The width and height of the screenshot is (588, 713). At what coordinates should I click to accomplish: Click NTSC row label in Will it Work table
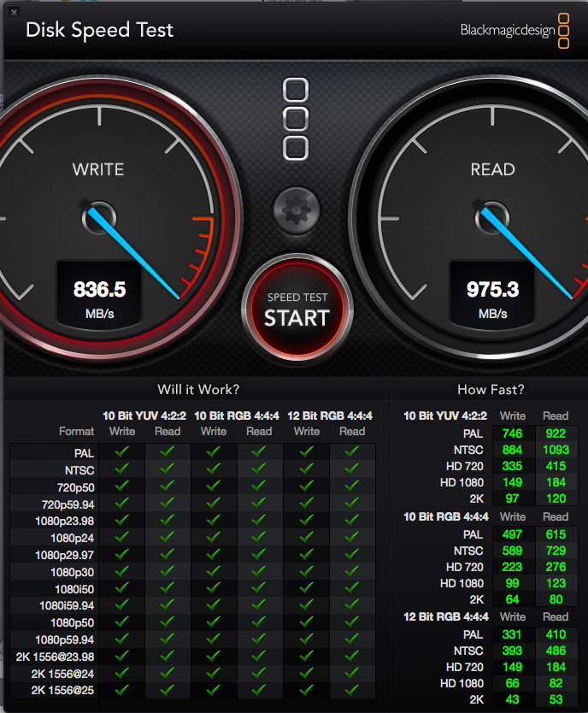79,470
